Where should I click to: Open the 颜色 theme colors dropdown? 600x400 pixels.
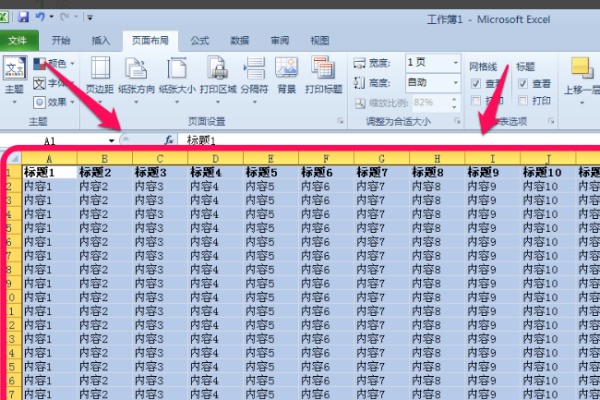[x=54, y=63]
